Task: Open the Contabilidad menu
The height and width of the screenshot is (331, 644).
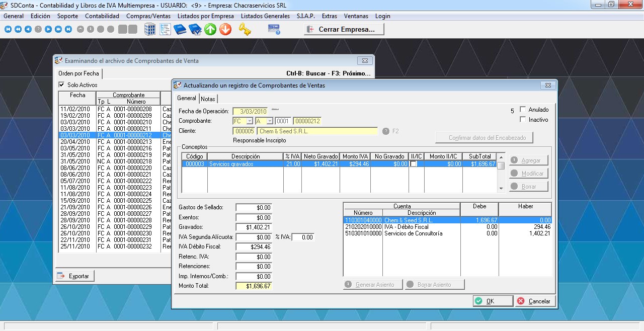Action: pos(102,16)
